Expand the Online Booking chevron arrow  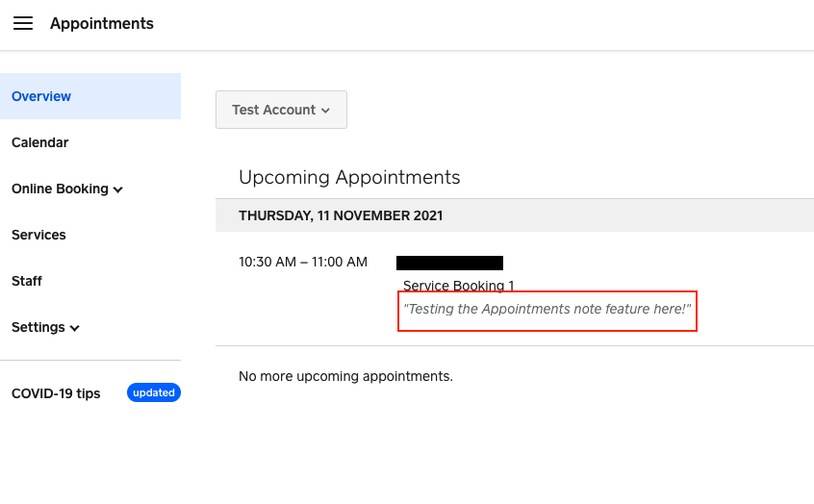[118, 189]
